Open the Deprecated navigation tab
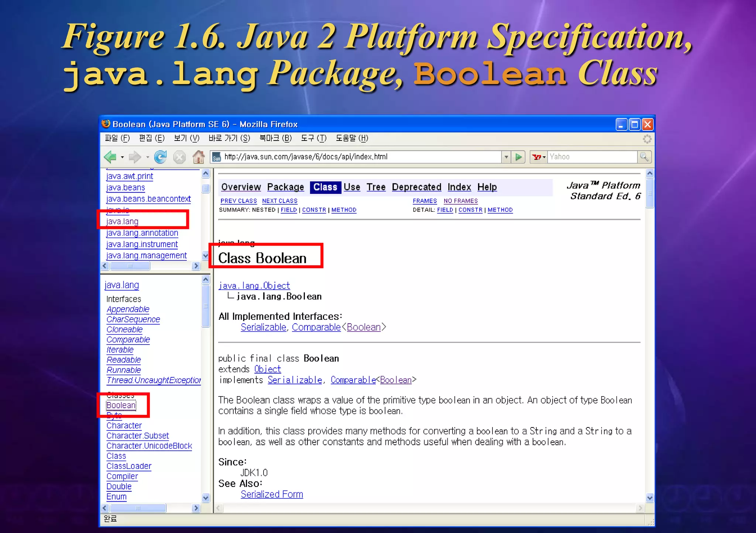This screenshot has height=533, width=756. (416, 187)
